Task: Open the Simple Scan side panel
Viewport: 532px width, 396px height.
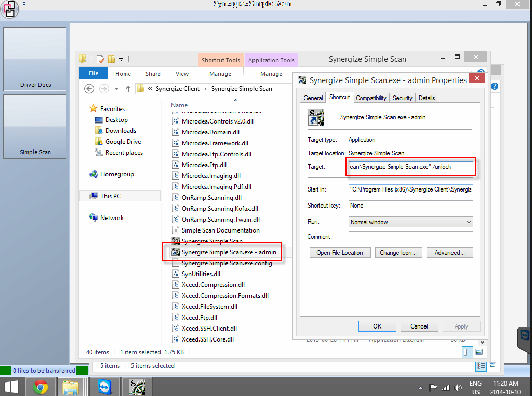Action: [x=35, y=127]
